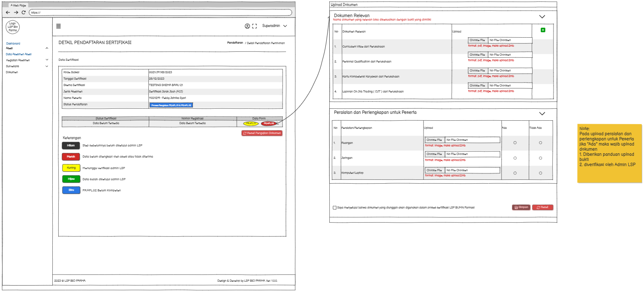Select Tidak Ada radio for Komputer/Laptop

[x=540, y=173]
